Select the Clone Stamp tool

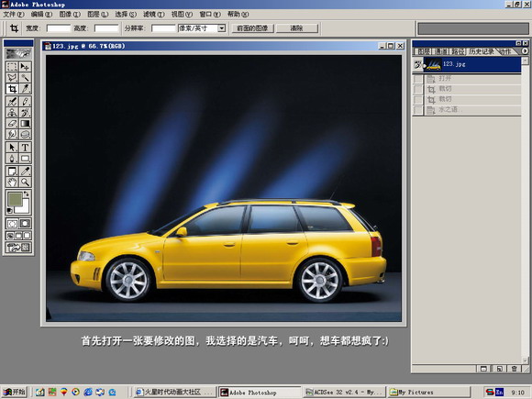click(x=12, y=112)
